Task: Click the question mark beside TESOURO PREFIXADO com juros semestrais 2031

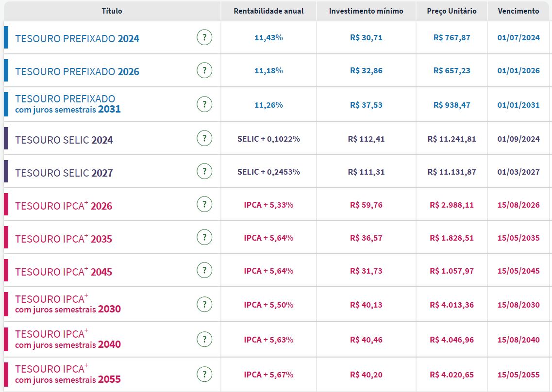Action: 205,104
